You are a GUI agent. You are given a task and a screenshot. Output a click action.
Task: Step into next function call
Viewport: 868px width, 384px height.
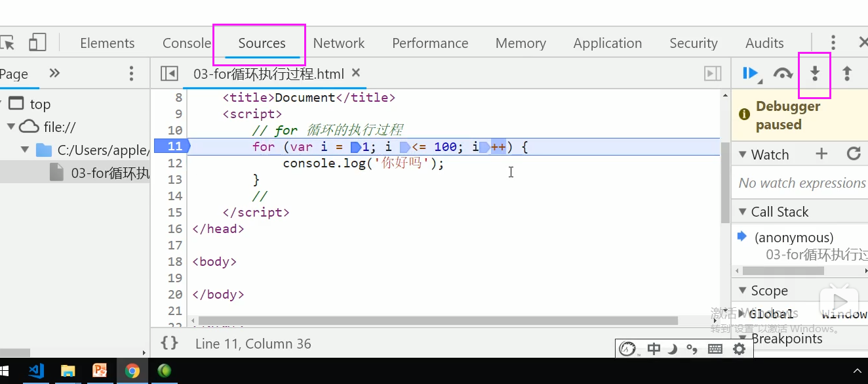[x=815, y=74]
